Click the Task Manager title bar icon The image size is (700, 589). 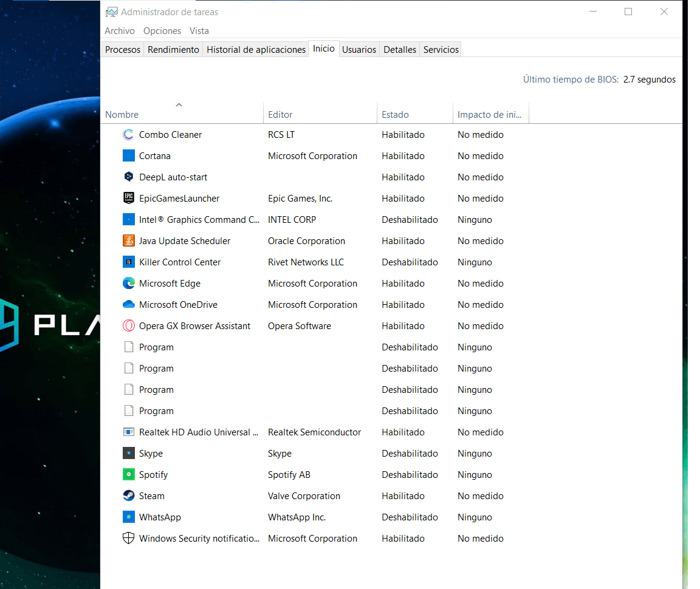[112, 12]
